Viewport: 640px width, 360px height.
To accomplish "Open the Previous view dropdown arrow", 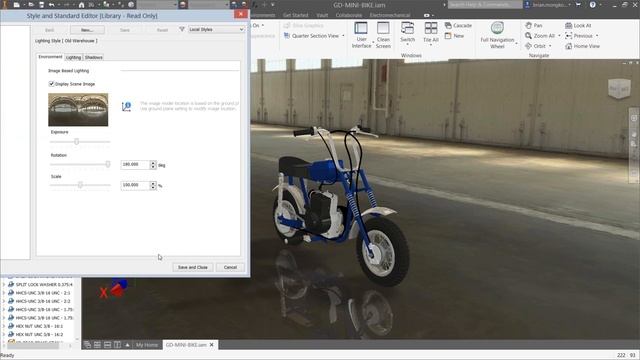I will click(597, 36).
